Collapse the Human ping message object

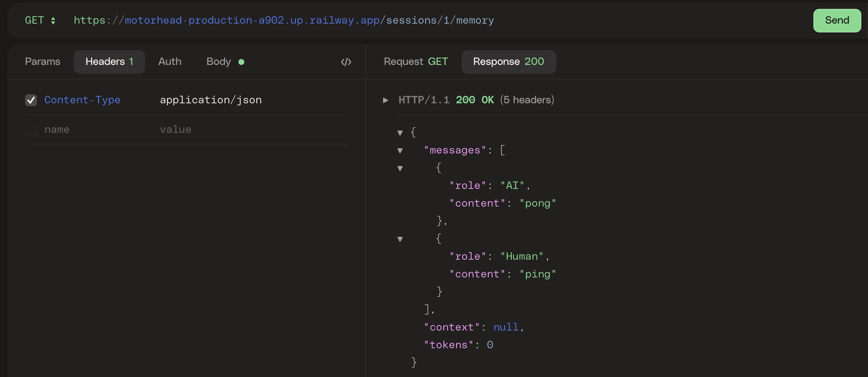click(400, 239)
